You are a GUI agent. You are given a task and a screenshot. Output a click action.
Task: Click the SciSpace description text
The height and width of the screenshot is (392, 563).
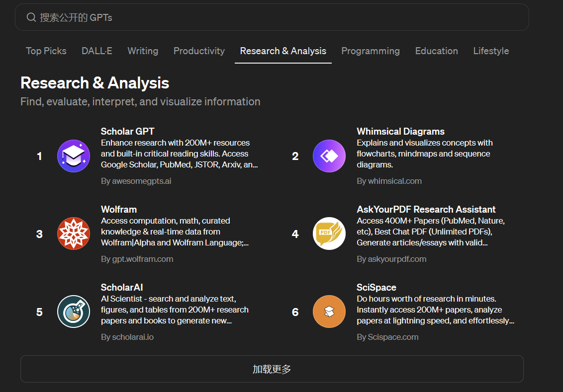coord(435,310)
